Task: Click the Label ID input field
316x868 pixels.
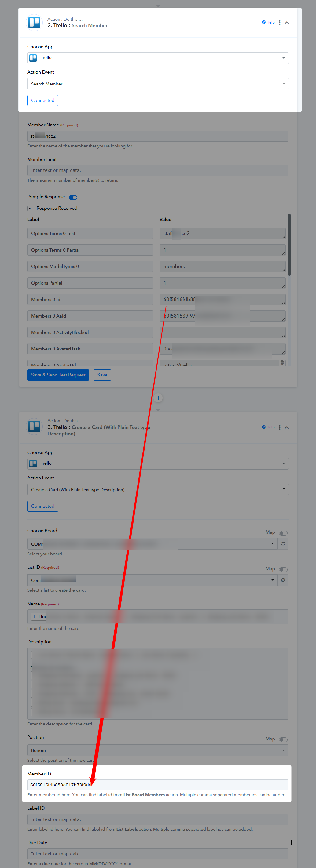Action: click(158, 819)
